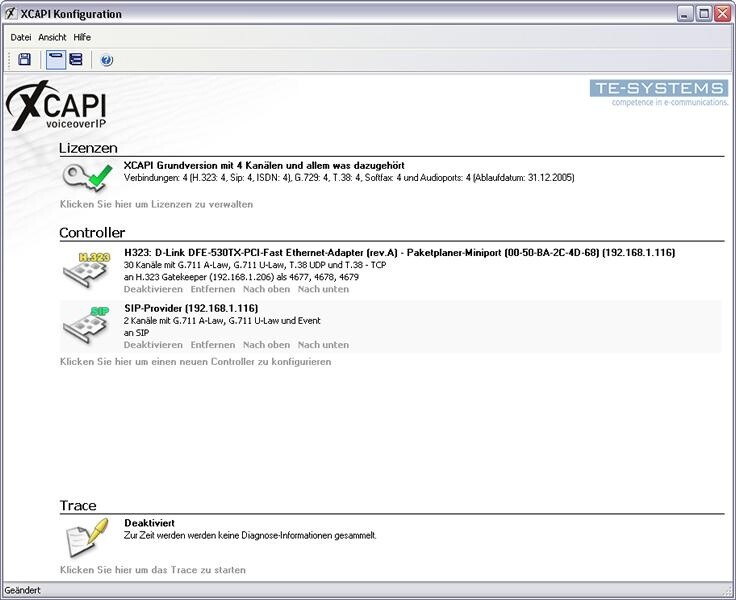Click the H.323 Gatekeeper (192.168.1.206) line
Image resolution: width=736 pixels, height=600 pixels.
coord(241,277)
